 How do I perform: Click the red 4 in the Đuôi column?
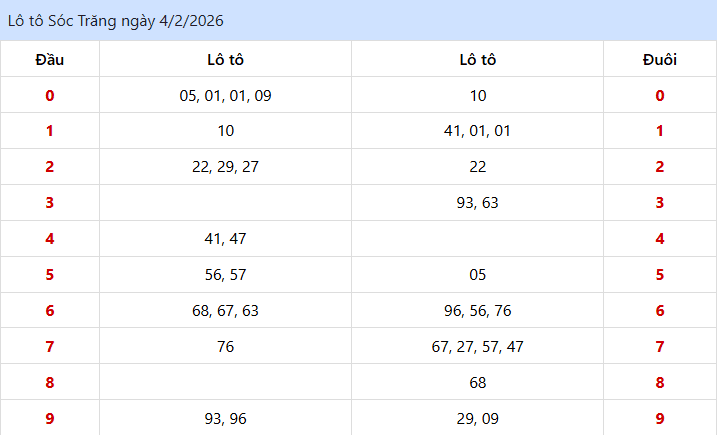pos(659,239)
